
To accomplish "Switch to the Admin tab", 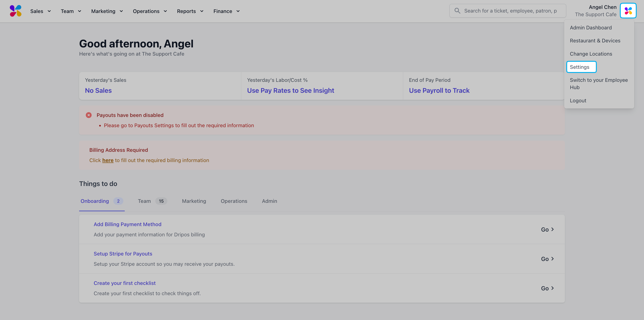I will pos(269,201).
